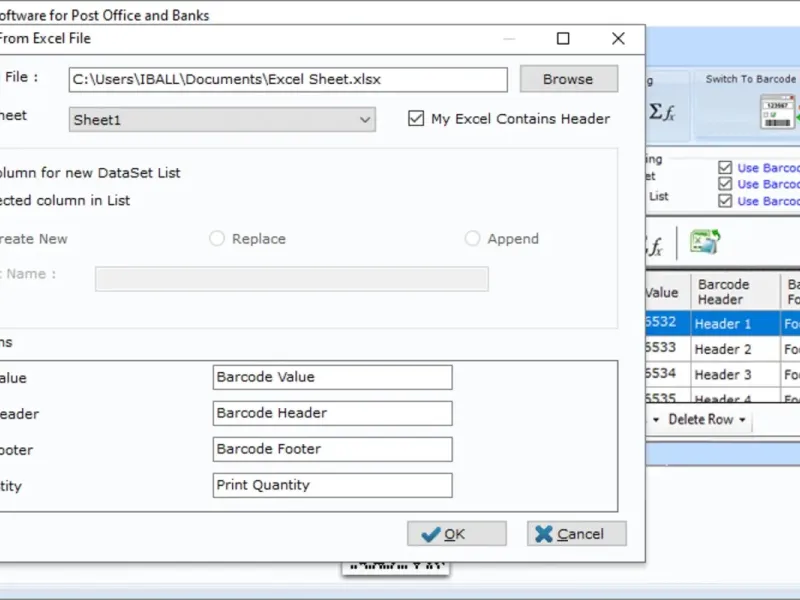Select the Append radio option
The height and width of the screenshot is (600, 800).
[x=472, y=238]
